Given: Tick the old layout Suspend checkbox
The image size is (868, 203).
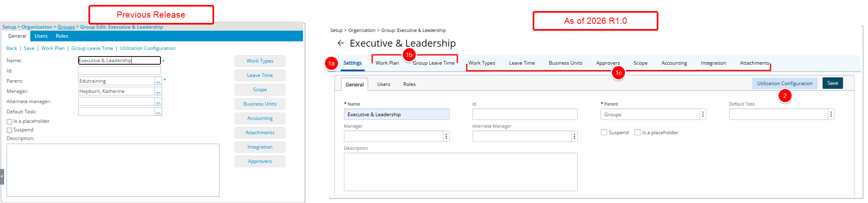Looking at the screenshot, I should tap(9, 130).
